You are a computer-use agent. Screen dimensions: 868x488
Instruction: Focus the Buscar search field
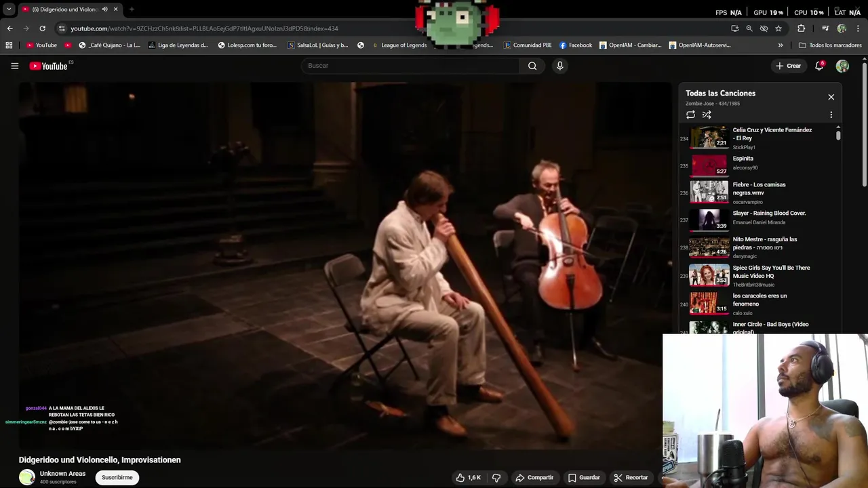[x=410, y=66]
